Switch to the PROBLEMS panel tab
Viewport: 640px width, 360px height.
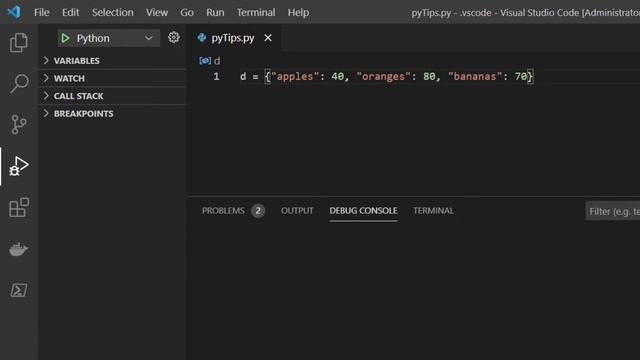pyautogui.click(x=223, y=211)
